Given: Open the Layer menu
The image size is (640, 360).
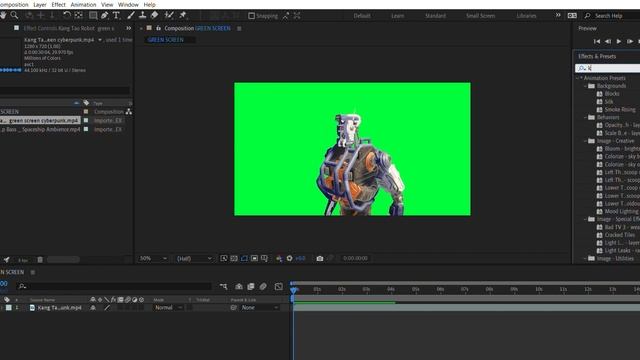Looking at the screenshot, I should pos(40,4).
